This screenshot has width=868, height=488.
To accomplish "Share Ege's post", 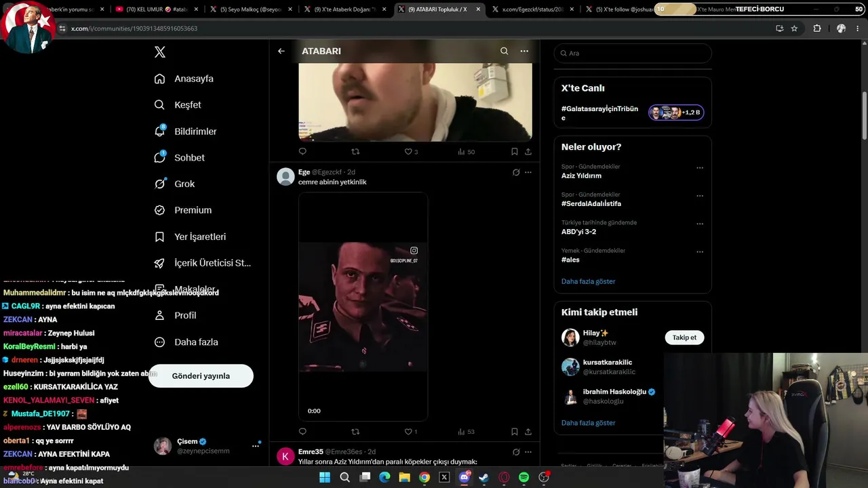I will click(x=528, y=432).
